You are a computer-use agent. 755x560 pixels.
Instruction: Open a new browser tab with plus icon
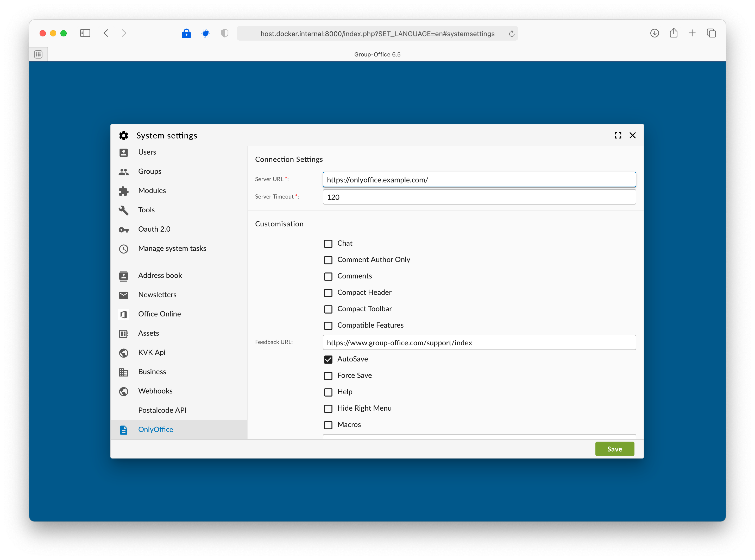[692, 33]
